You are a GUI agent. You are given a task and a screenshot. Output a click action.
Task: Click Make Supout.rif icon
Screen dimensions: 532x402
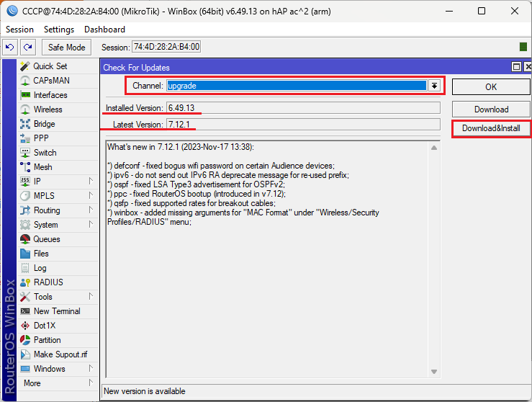coord(24,354)
